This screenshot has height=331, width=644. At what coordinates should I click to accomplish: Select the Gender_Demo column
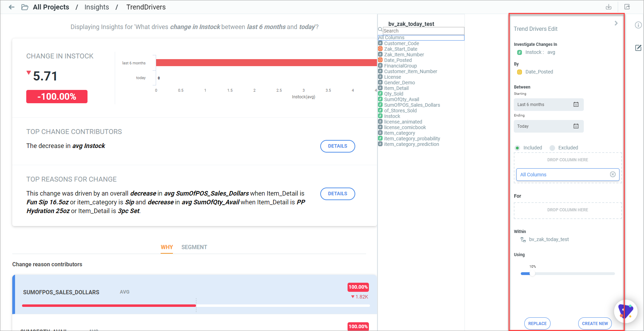tap(399, 83)
